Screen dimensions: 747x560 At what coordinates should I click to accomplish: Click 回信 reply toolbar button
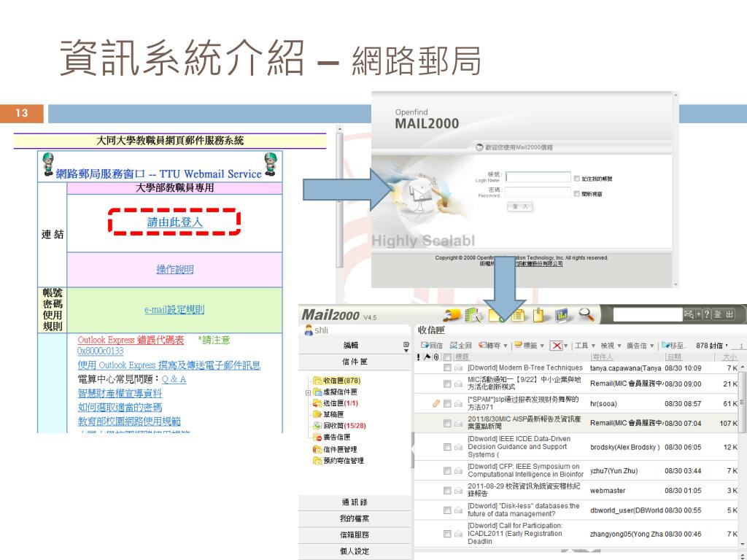pos(432,345)
